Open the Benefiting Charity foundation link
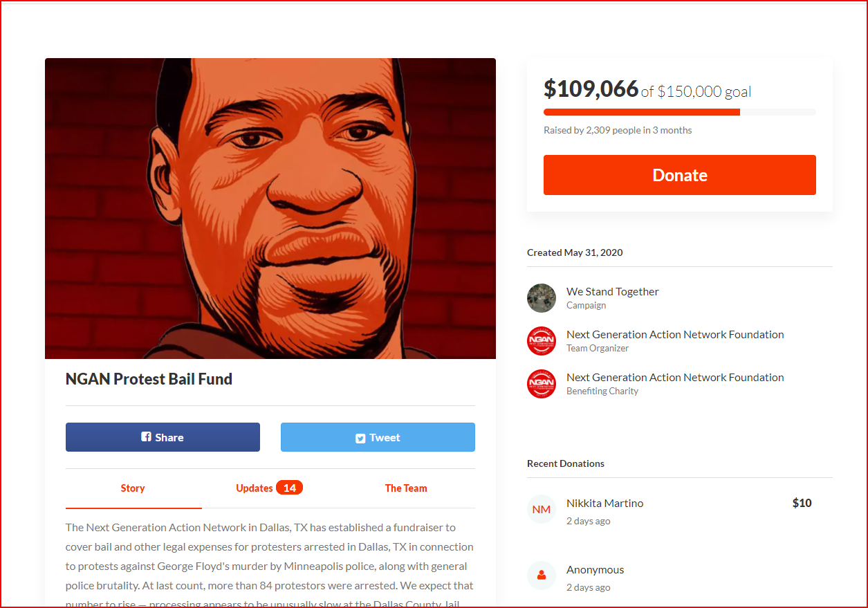 point(675,378)
